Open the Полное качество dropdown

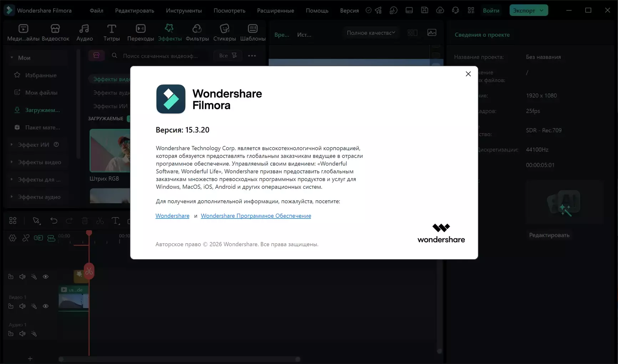tap(371, 33)
